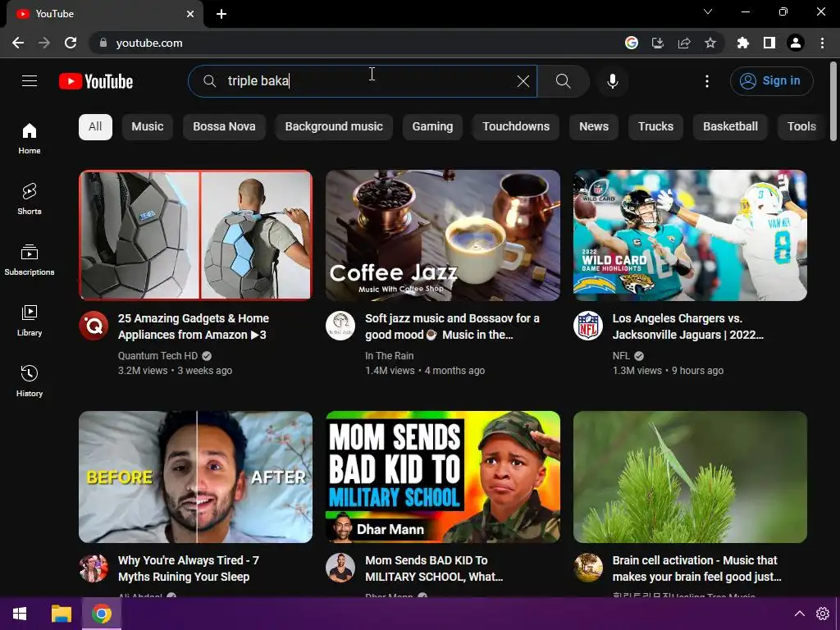Viewport: 840px width, 630px height.
Task: Open the Windows Start menu
Action: click(x=20, y=614)
